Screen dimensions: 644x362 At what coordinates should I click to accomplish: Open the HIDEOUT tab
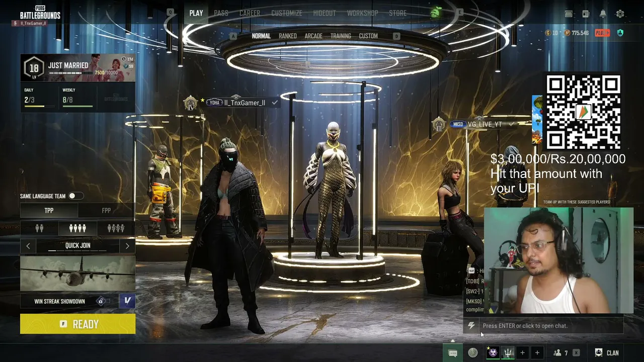tap(325, 13)
